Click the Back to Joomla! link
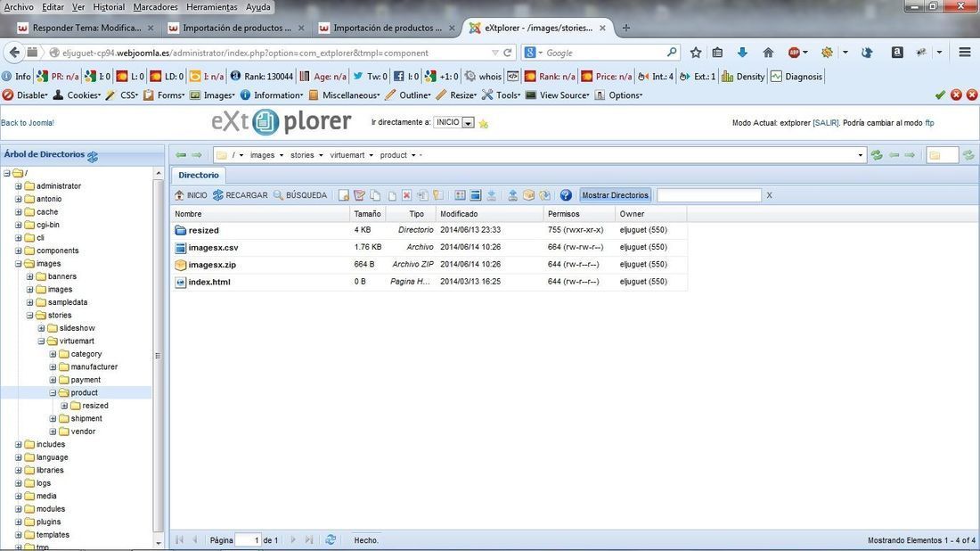 pos(28,122)
